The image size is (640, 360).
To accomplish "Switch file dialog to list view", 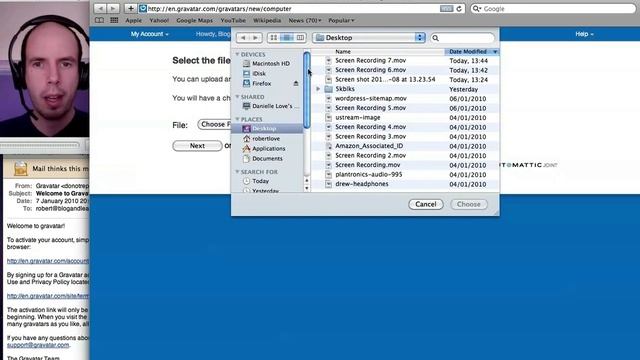I will [x=287, y=38].
